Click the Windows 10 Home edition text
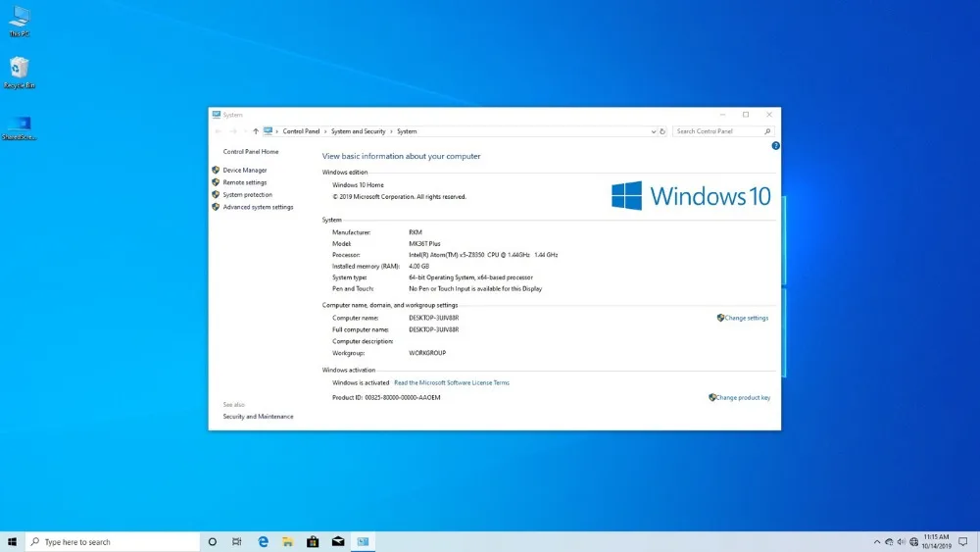The width and height of the screenshot is (980, 552). point(358,185)
